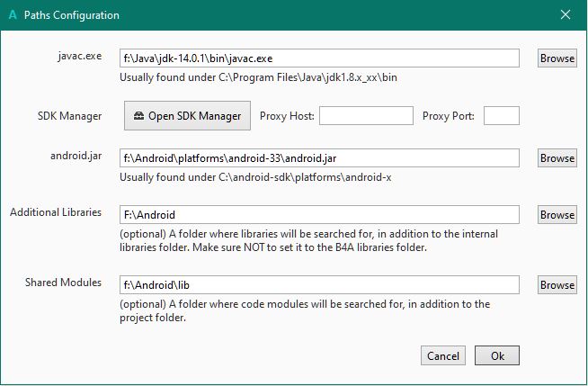Click the android-sdk platforms hint text
Image resolution: width=588 pixels, height=386 pixels.
[x=256, y=177]
